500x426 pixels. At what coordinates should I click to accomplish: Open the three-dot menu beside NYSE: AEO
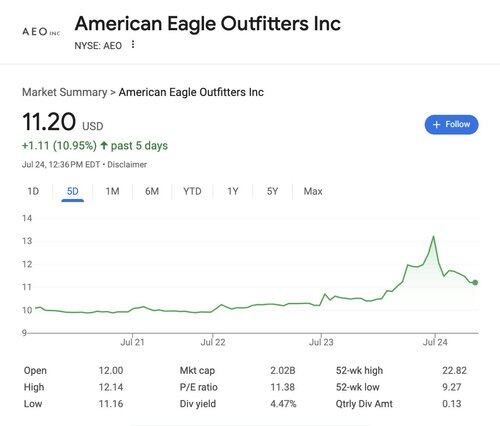point(133,44)
